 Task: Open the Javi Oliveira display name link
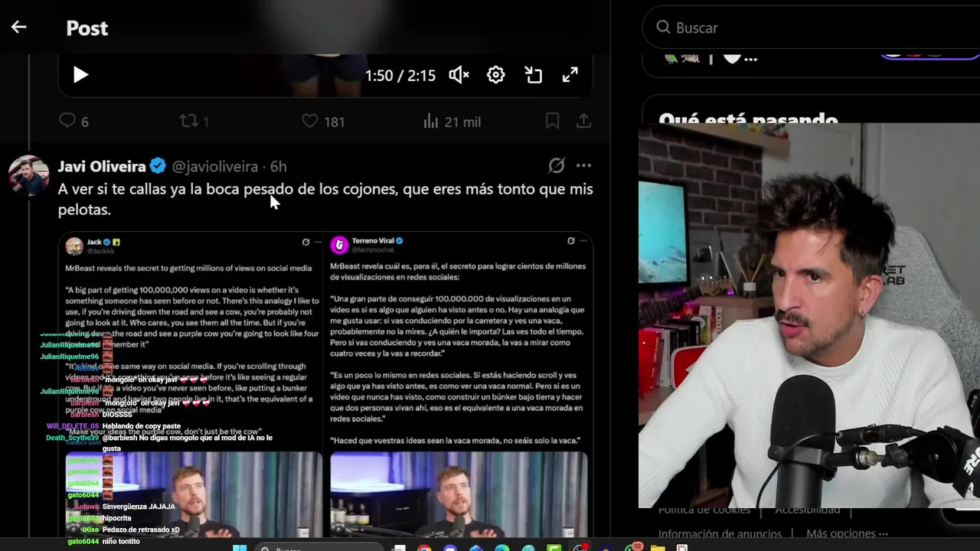102,166
